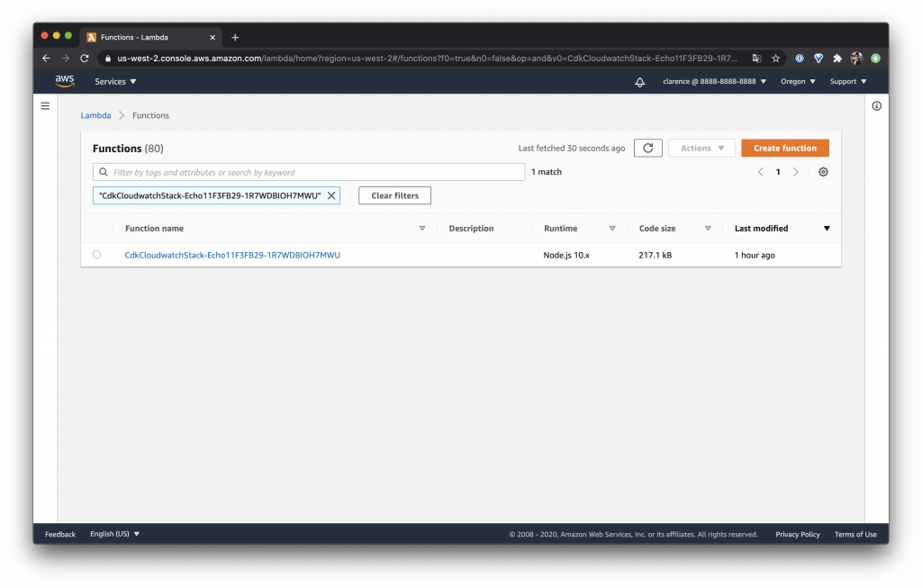The image size is (922, 588).
Task: Open the English (US) language dropdown
Action: coord(114,534)
